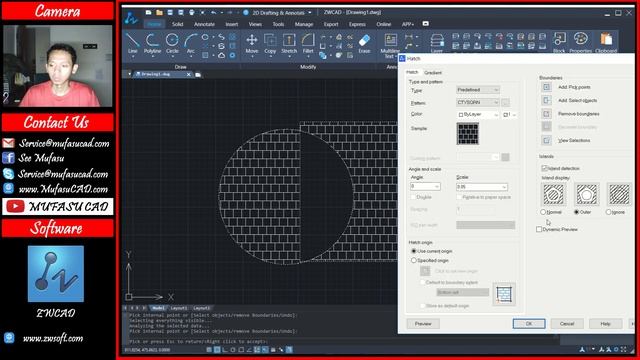Pick the Erase tool
The height and width of the screenshot is (360, 640).
(364, 43)
